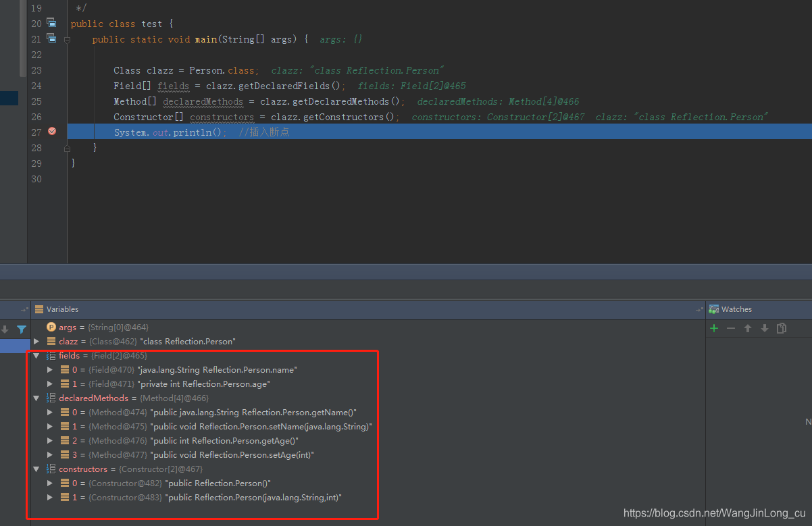Collapse the declaredMethods variable node

pyautogui.click(x=36, y=398)
